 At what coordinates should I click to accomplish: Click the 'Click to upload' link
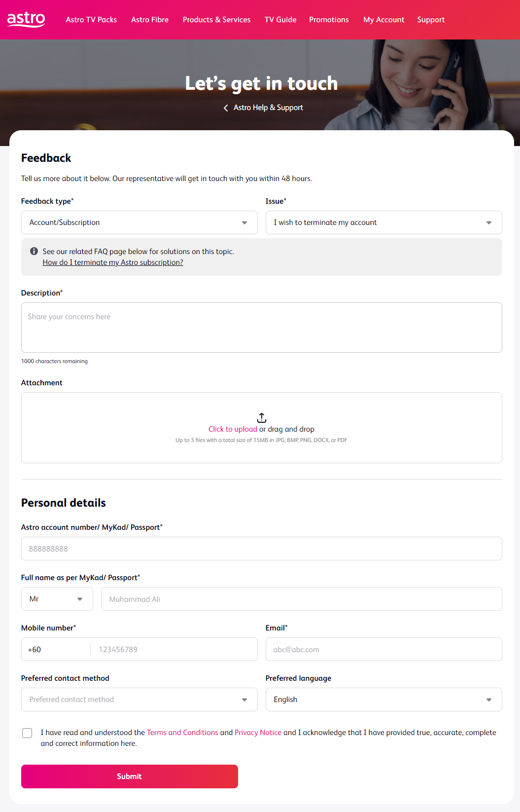tap(233, 429)
